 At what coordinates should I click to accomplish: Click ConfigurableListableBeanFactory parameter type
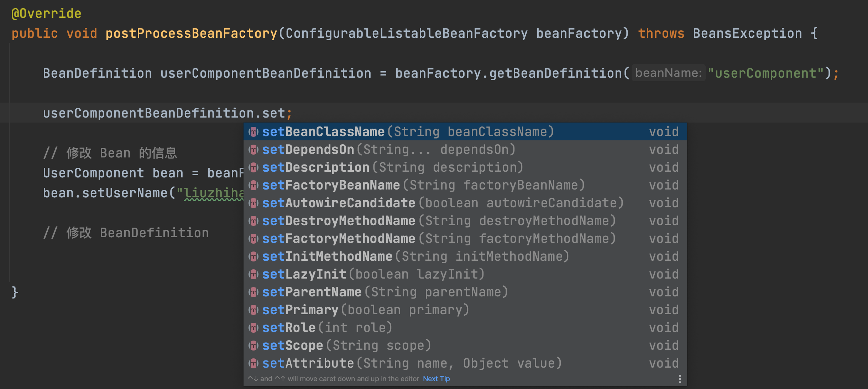pos(407,33)
